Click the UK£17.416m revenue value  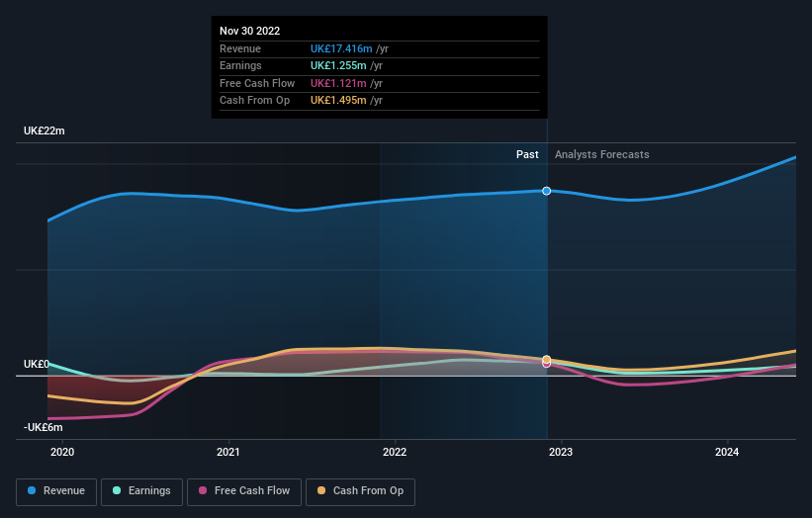(341, 48)
